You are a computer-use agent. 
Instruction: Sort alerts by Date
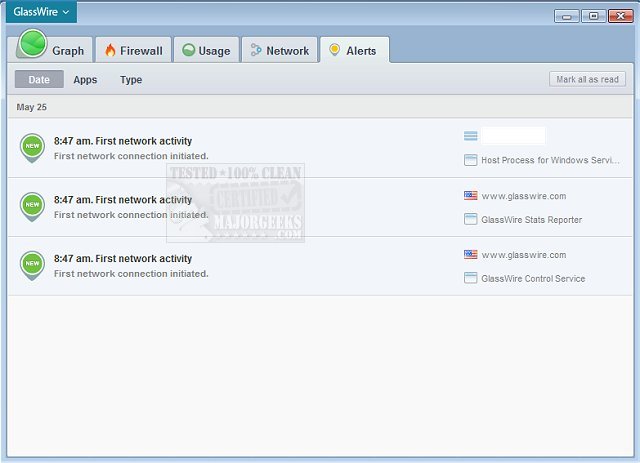tap(39, 79)
